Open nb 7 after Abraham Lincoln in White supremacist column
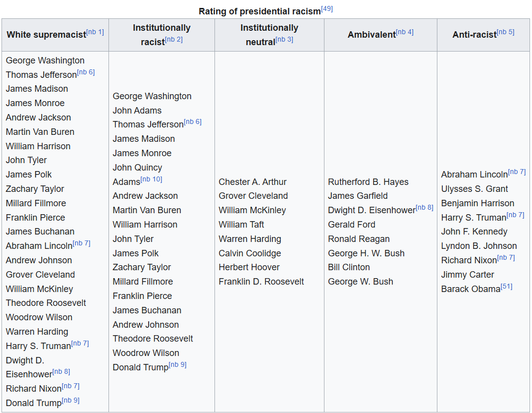 (81, 243)
